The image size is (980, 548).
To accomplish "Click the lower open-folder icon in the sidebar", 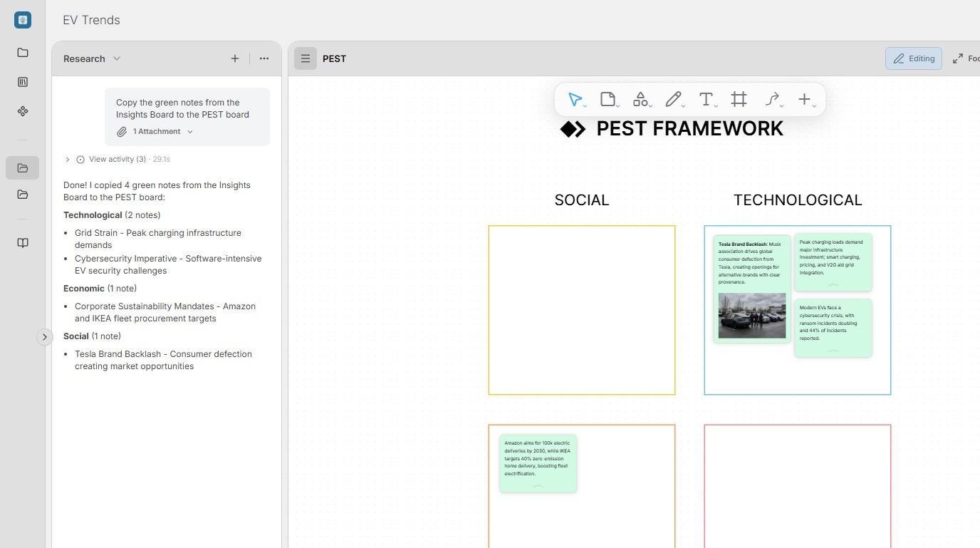I will (23, 195).
